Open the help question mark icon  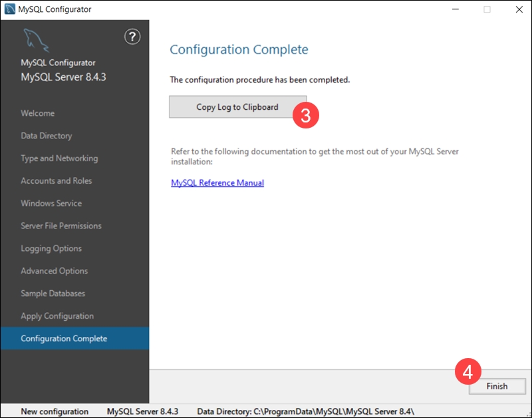132,38
